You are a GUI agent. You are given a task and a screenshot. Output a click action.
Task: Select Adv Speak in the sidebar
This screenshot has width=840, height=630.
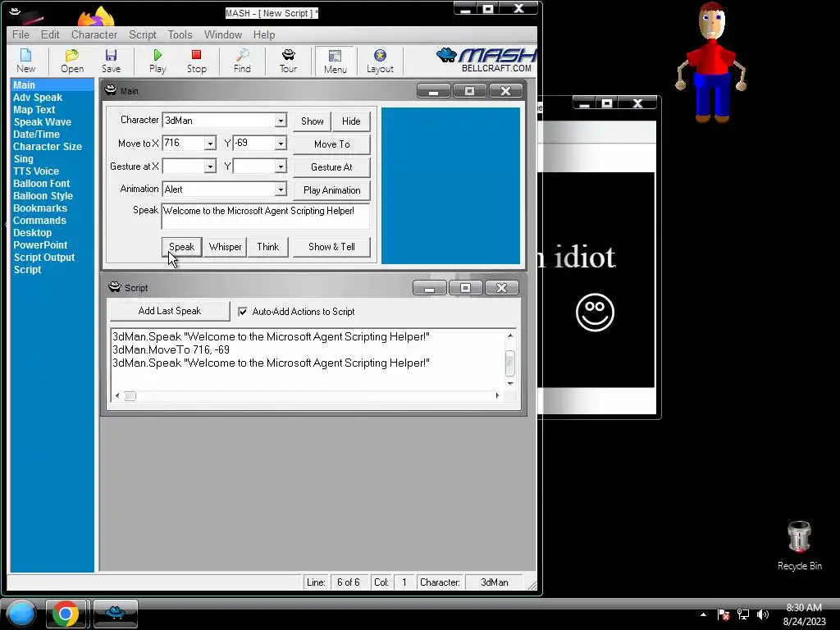click(x=38, y=98)
